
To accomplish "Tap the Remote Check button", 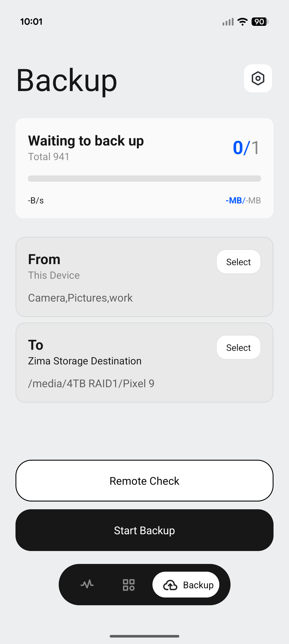I will tap(144, 481).
